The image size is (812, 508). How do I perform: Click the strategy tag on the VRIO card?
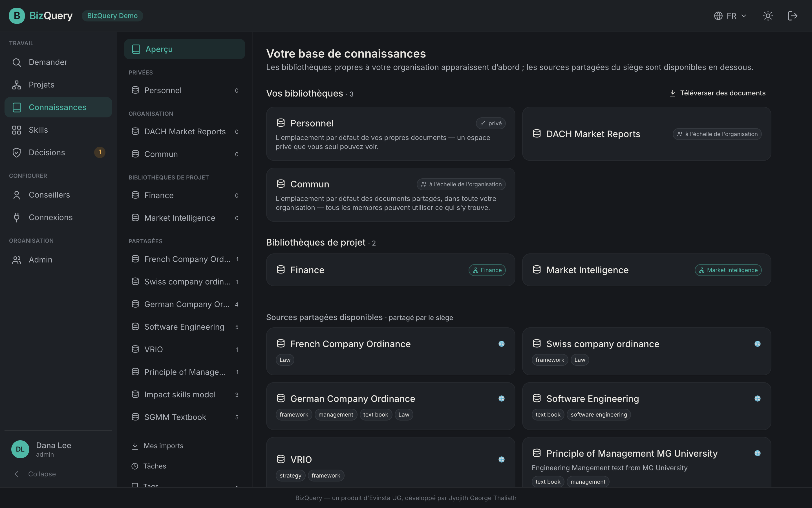click(290, 476)
